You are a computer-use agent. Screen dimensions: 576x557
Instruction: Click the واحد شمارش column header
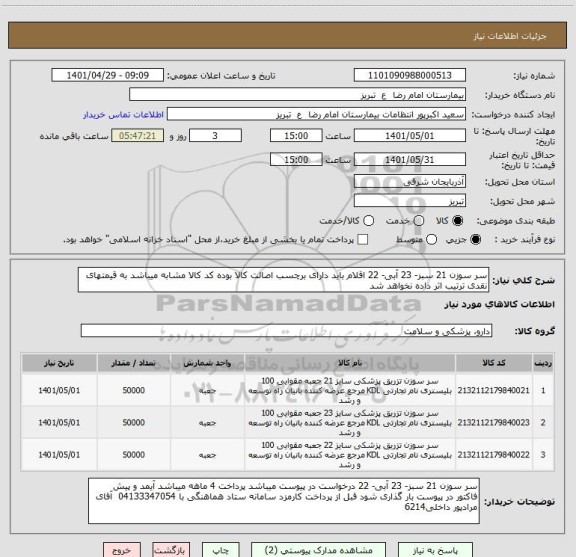point(207,363)
